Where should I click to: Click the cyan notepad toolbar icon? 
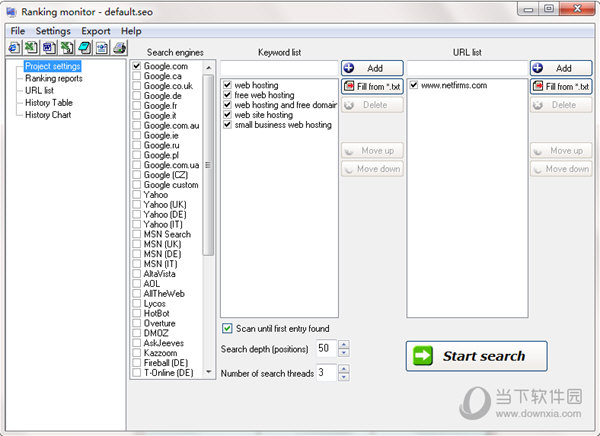tap(84, 48)
